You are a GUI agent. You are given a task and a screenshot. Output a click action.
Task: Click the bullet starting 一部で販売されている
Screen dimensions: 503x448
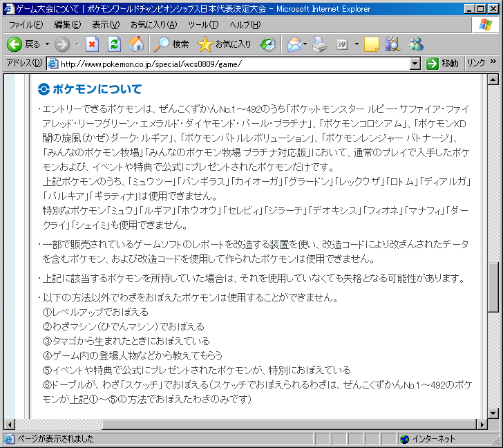click(x=254, y=252)
